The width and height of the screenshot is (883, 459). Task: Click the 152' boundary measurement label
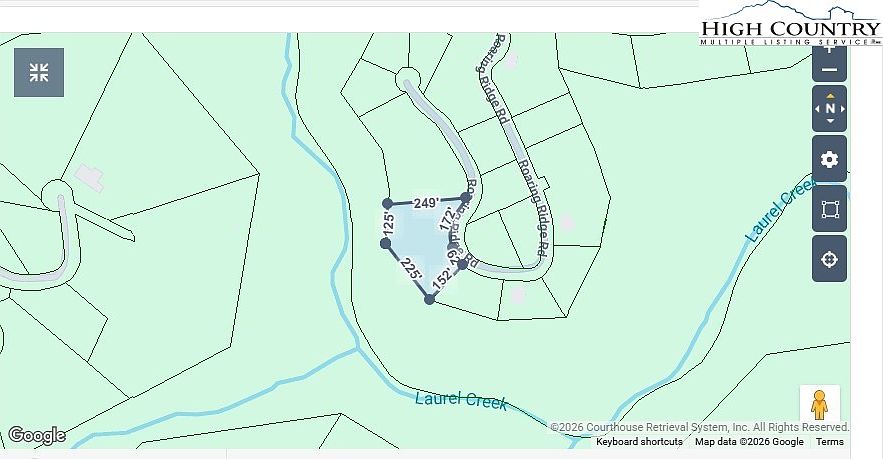click(x=441, y=281)
